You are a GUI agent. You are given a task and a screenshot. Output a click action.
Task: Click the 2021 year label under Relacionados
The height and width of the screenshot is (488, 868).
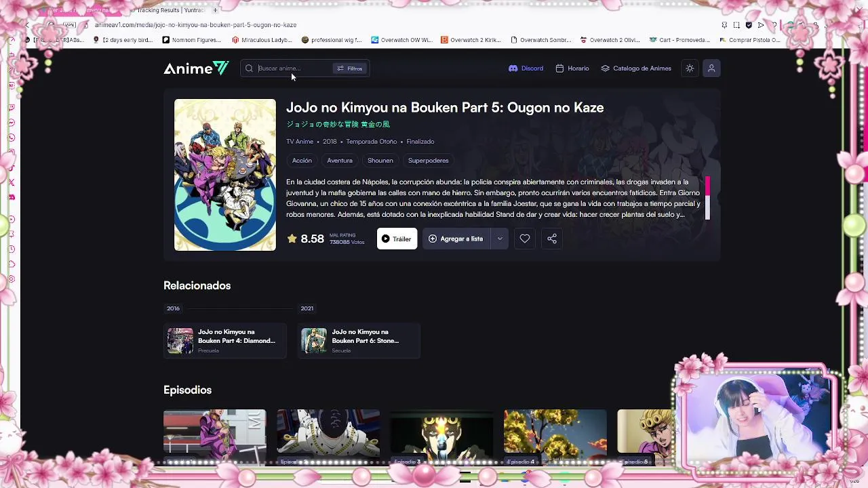click(307, 308)
